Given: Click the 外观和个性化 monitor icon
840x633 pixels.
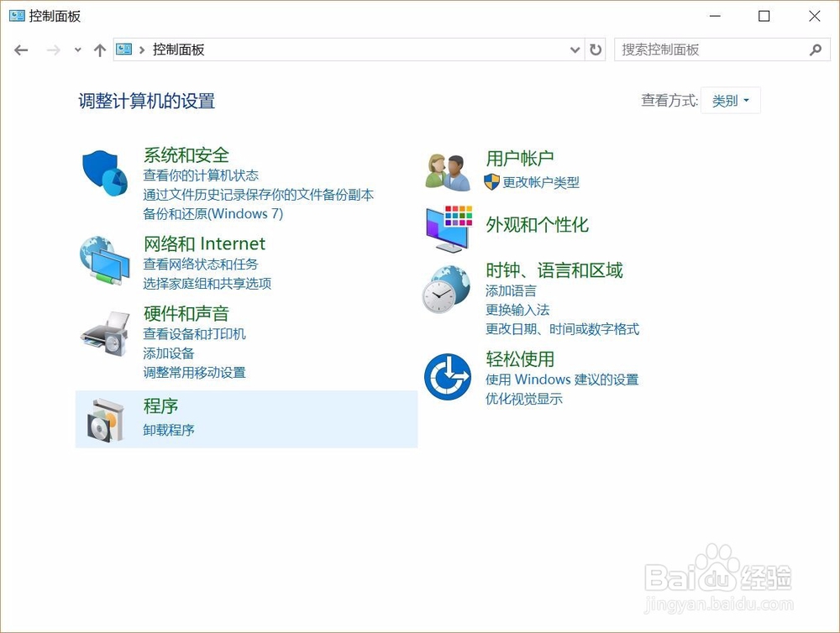Looking at the screenshot, I should 446,228.
